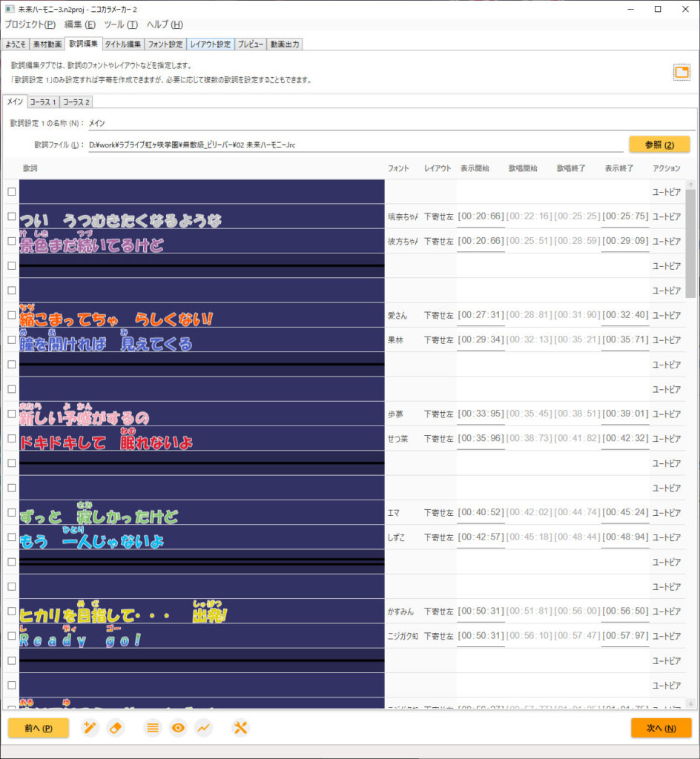This screenshot has width=700, height=759.
Task: Open layout dropdown in ヒカリを目指して row
Action: pos(438,611)
